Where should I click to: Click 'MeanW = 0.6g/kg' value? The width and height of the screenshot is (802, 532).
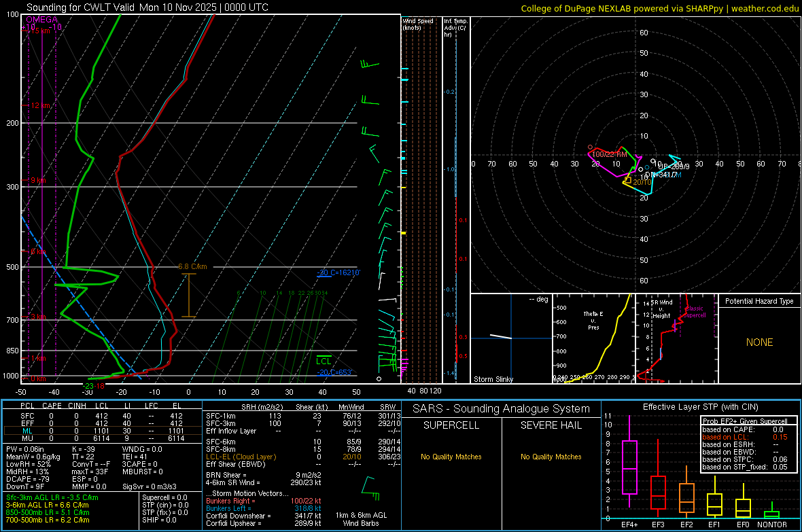[x=33, y=457]
